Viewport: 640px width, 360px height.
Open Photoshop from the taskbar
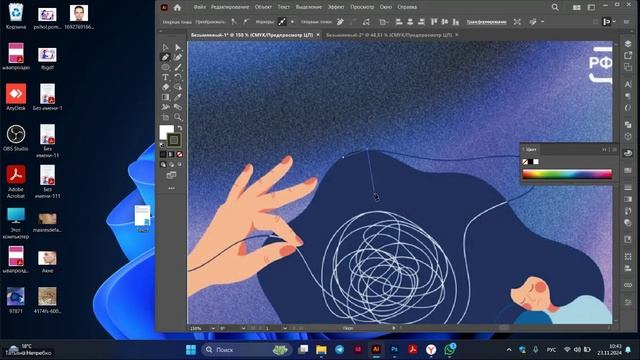pos(394,350)
